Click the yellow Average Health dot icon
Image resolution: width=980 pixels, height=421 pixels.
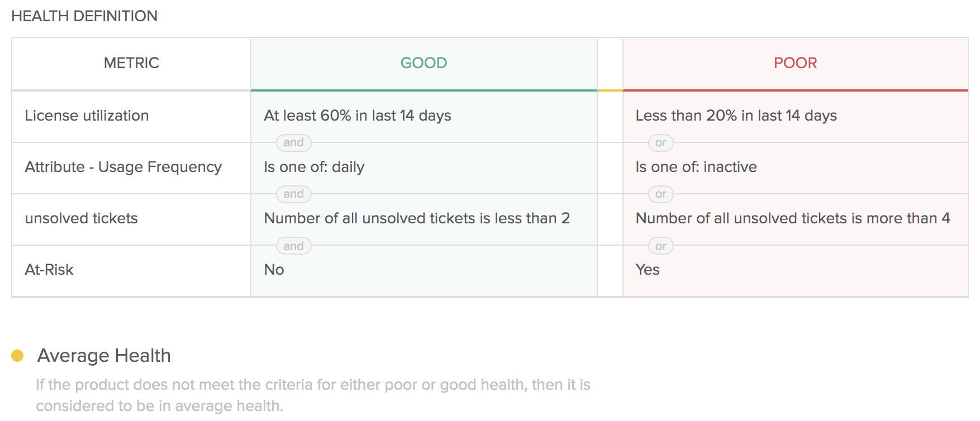(x=17, y=356)
